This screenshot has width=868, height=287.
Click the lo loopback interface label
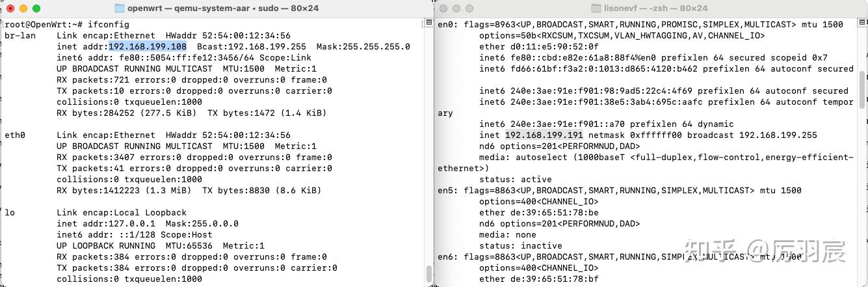click(x=10, y=213)
